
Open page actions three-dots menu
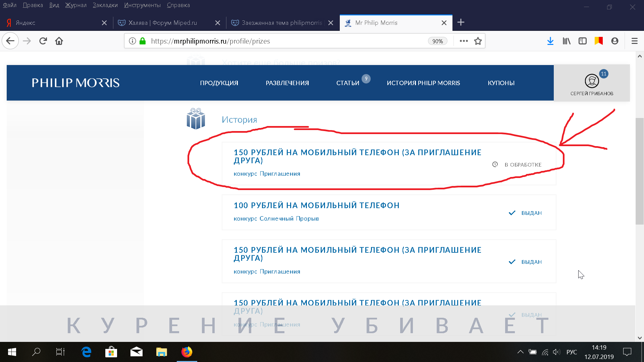(464, 41)
